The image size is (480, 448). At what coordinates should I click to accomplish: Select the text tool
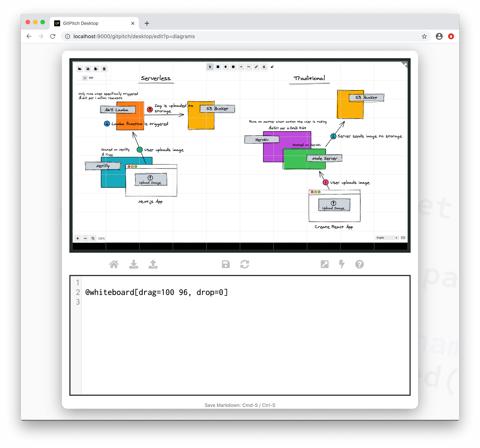264,67
